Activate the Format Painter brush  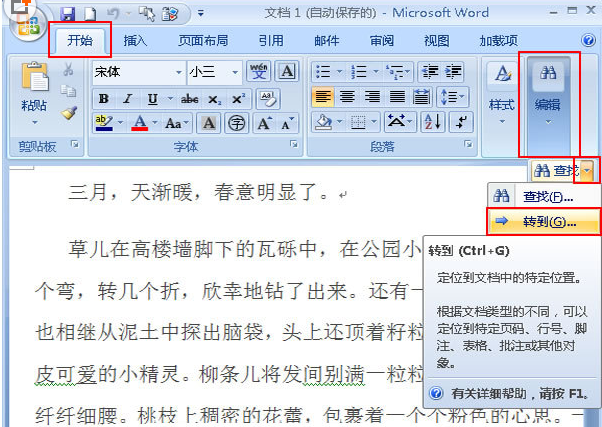[69, 113]
